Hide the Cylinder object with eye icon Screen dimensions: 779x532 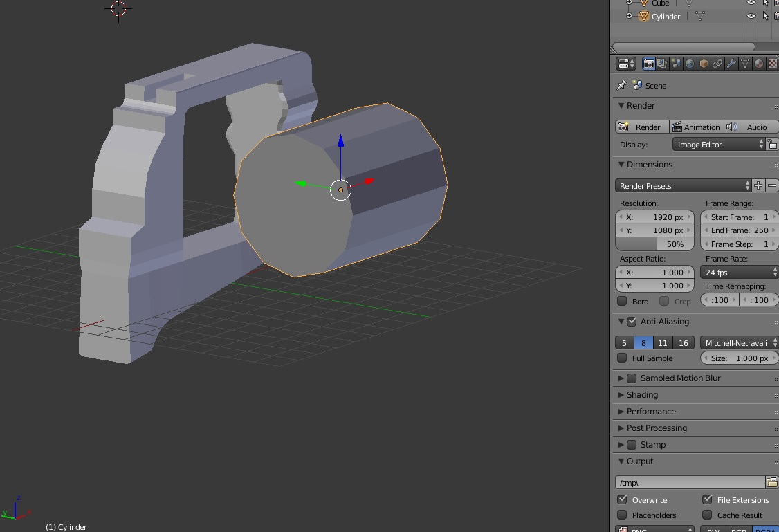coord(751,16)
